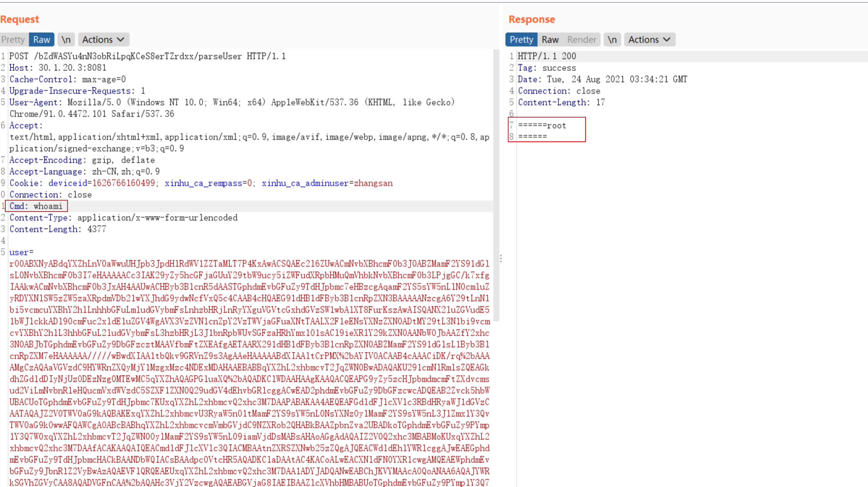Click the 'Content-Length: 17' response header
The image size is (868, 487).
(561, 102)
